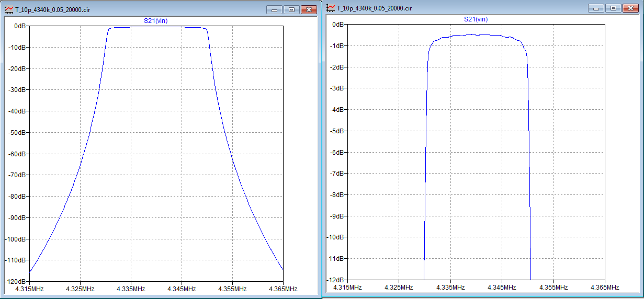The width and height of the screenshot is (644, 299).
Task: Click the right window title T_10p_4340k_0.05_20000.cir
Action: pyautogui.click(x=375, y=8)
